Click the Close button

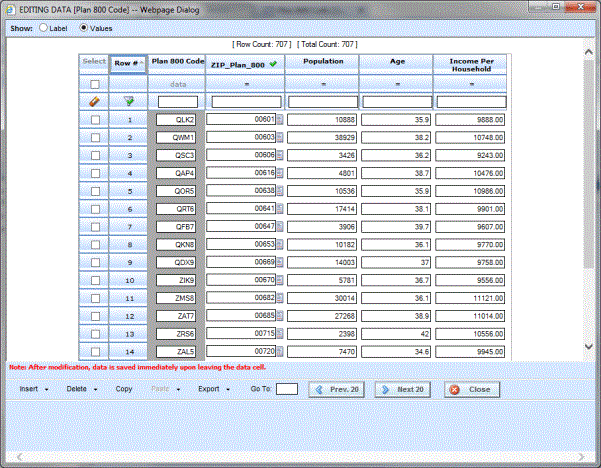point(472,389)
